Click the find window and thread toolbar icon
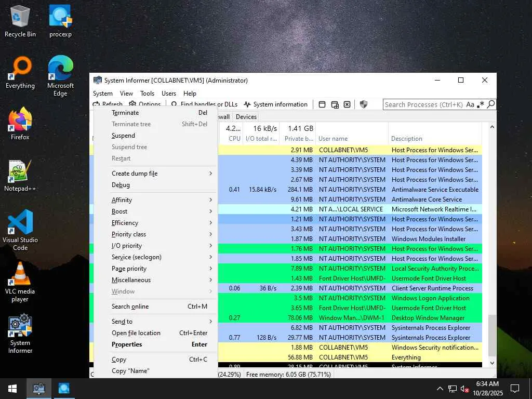The image size is (532, 399). 335,104
